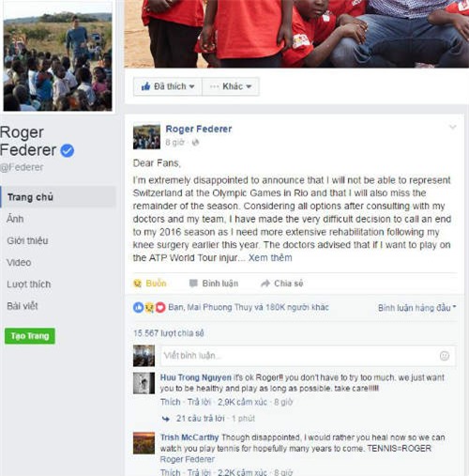Click the sad reaction emoji beside Buồn
469x476 pixels.
pyautogui.click(x=137, y=284)
